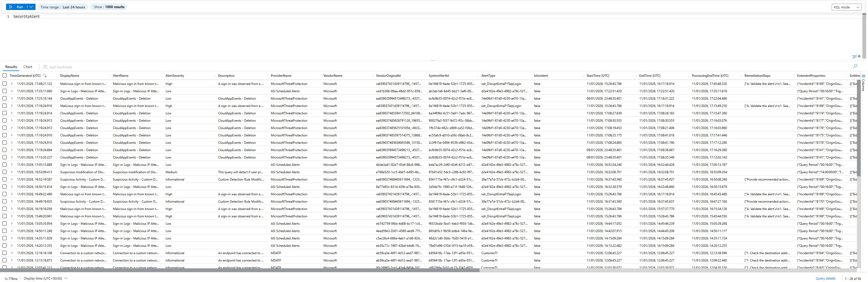
Task: Open the Query details link
Action: [x=825, y=278]
